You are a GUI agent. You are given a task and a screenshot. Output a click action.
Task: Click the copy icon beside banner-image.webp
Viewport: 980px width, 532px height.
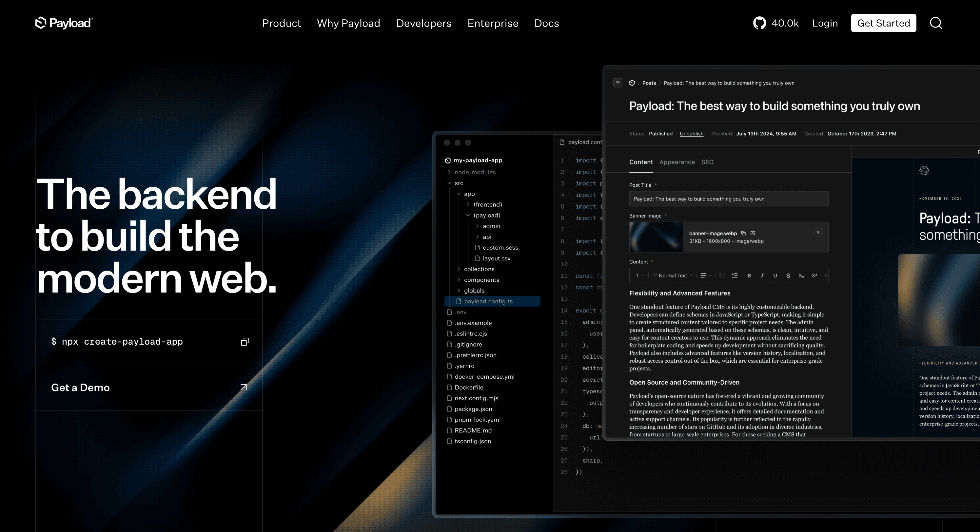tap(743, 233)
